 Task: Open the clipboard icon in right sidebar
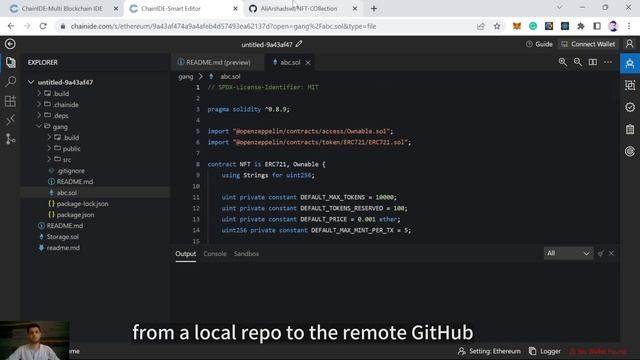pos(630,129)
